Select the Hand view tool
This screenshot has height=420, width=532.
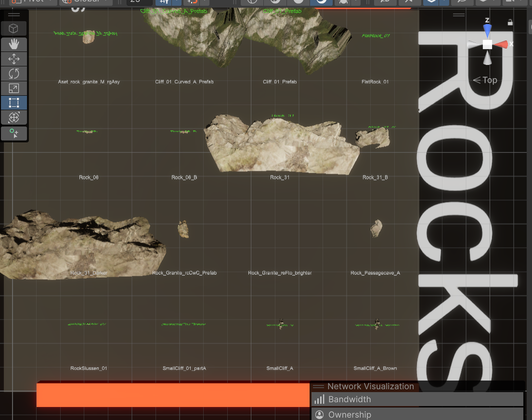coord(14,44)
